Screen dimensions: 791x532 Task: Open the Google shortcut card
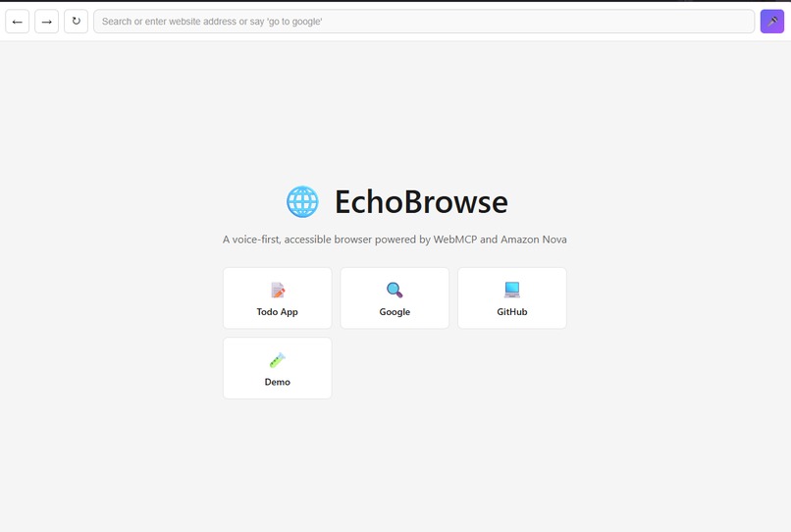(395, 297)
